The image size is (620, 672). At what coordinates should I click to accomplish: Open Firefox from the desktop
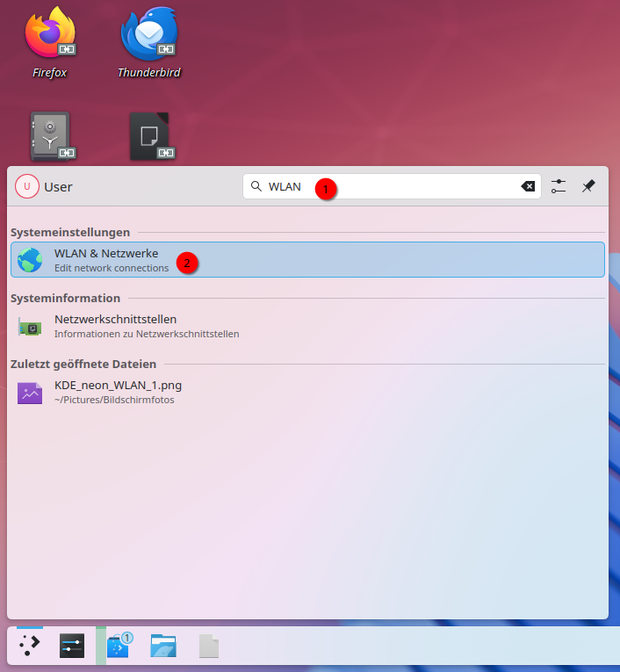(50, 36)
